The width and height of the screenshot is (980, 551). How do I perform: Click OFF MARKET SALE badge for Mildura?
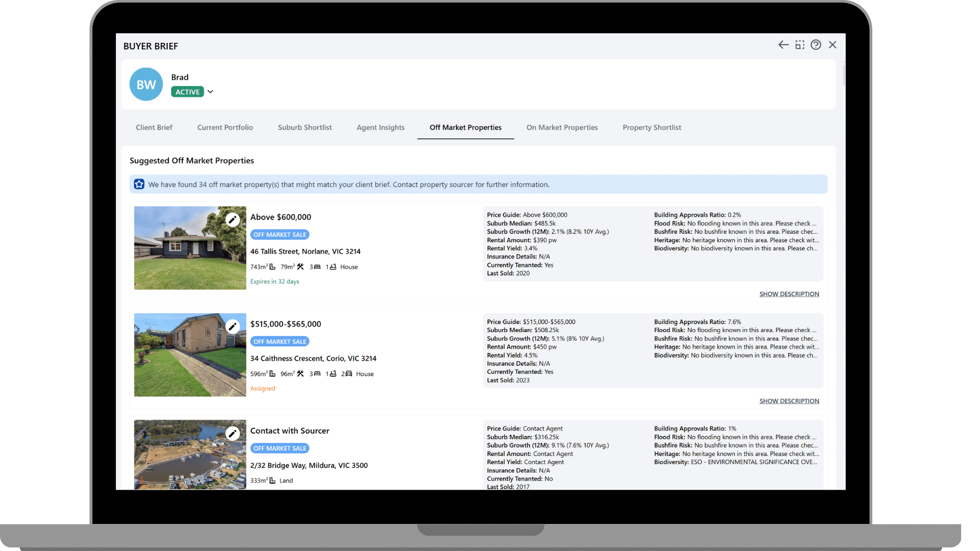pyautogui.click(x=280, y=448)
